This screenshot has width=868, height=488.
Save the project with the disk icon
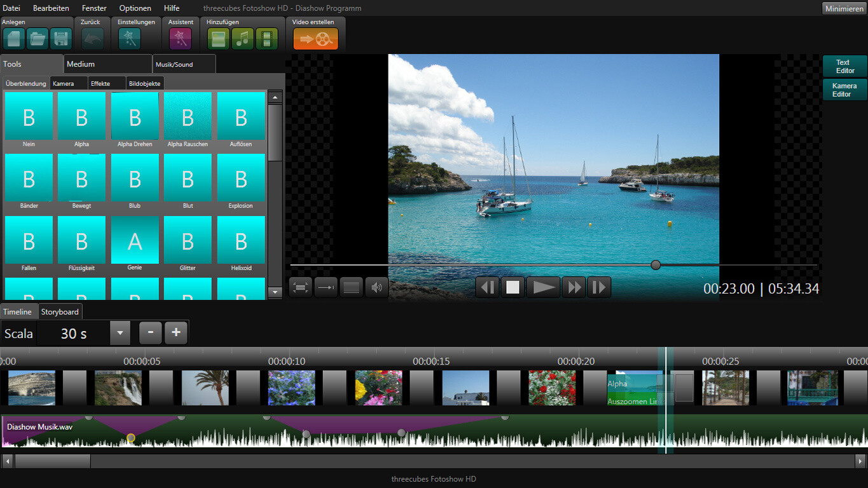60,38
